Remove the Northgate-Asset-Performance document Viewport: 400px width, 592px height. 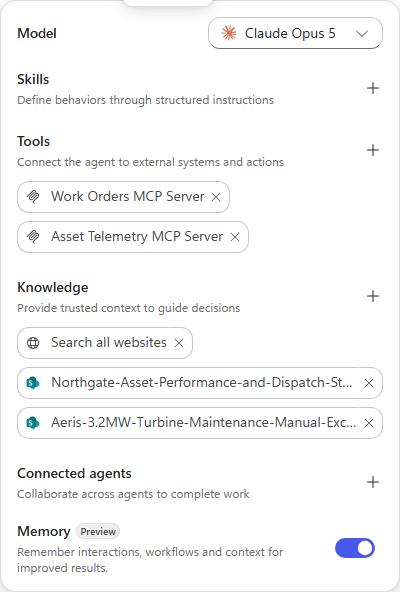(369, 383)
